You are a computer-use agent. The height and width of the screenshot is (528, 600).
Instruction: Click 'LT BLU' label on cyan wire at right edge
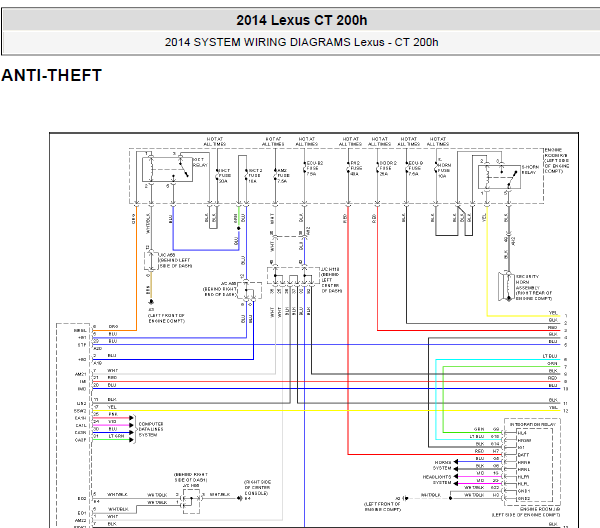click(x=550, y=356)
